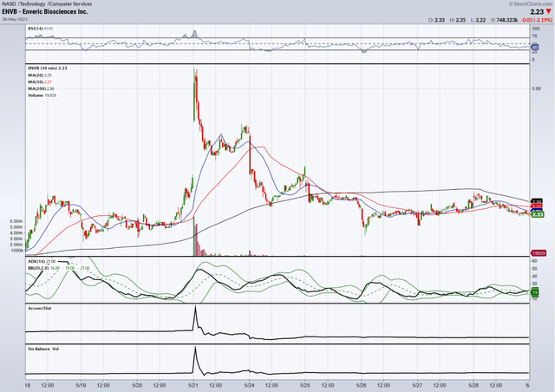Click the MA(20) 2.25 legend entry

point(40,75)
